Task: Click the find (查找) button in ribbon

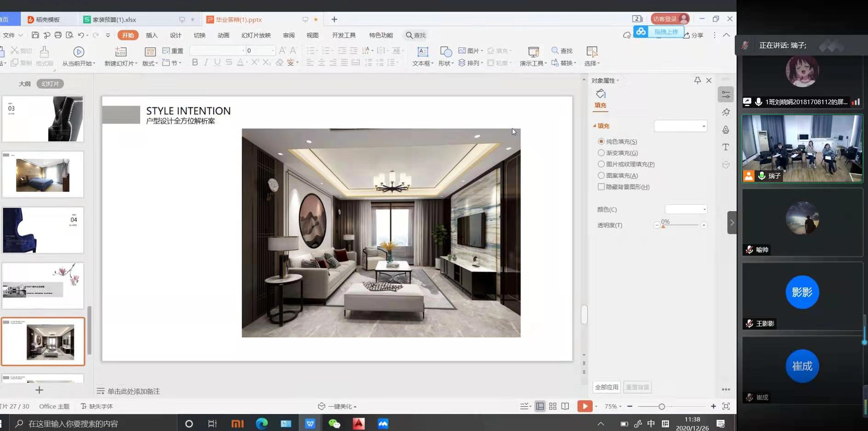Action: [562, 50]
